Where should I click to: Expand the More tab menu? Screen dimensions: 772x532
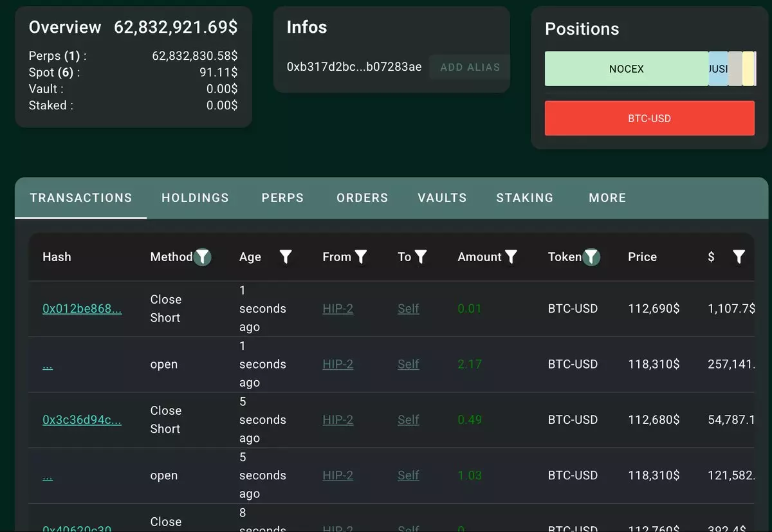point(607,198)
